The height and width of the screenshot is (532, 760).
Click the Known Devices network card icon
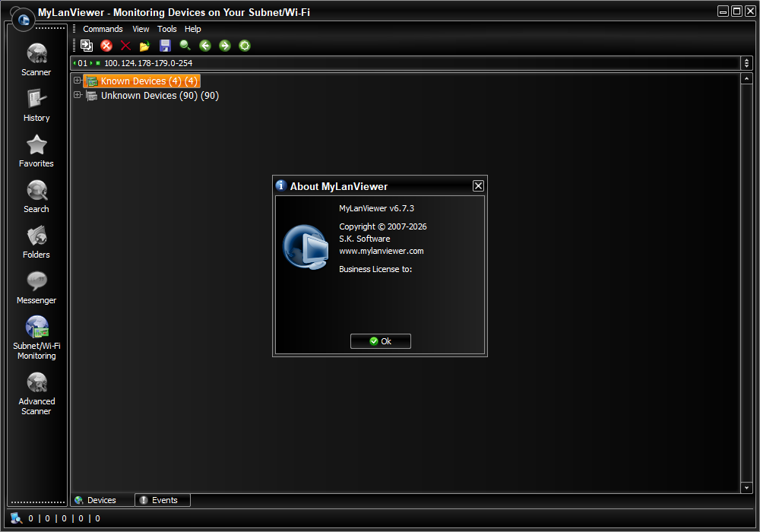[92, 81]
